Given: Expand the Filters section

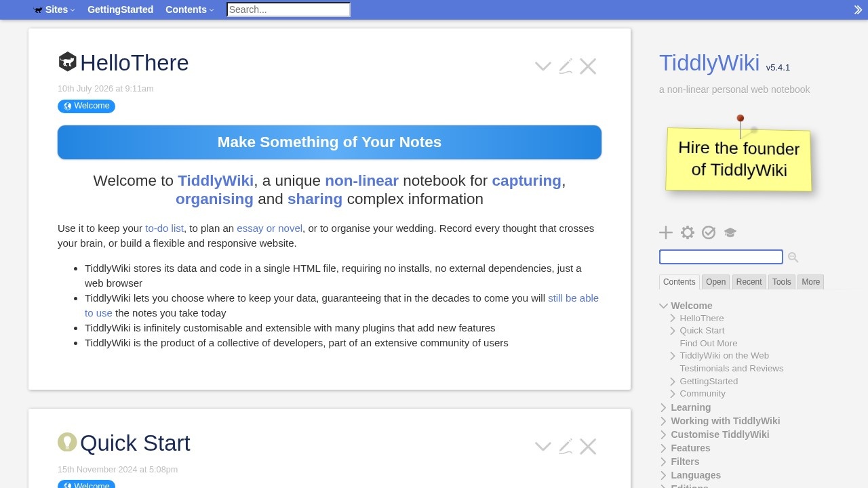Looking at the screenshot, I should 664,462.
